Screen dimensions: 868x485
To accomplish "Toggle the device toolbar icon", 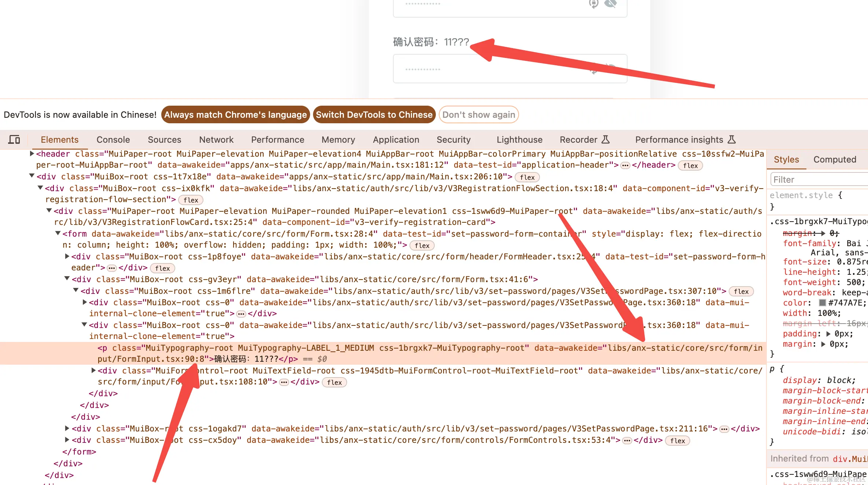I will point(14,140).
